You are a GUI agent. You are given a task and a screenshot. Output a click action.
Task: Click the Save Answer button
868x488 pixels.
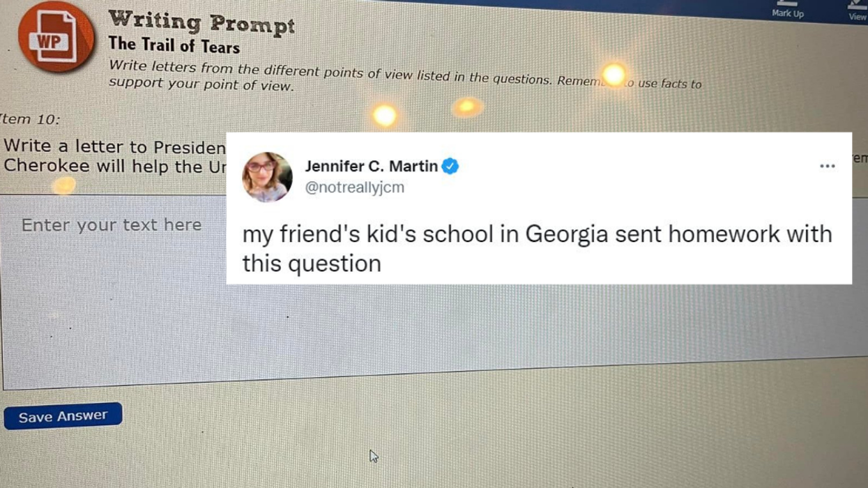[x=63, y=416]
